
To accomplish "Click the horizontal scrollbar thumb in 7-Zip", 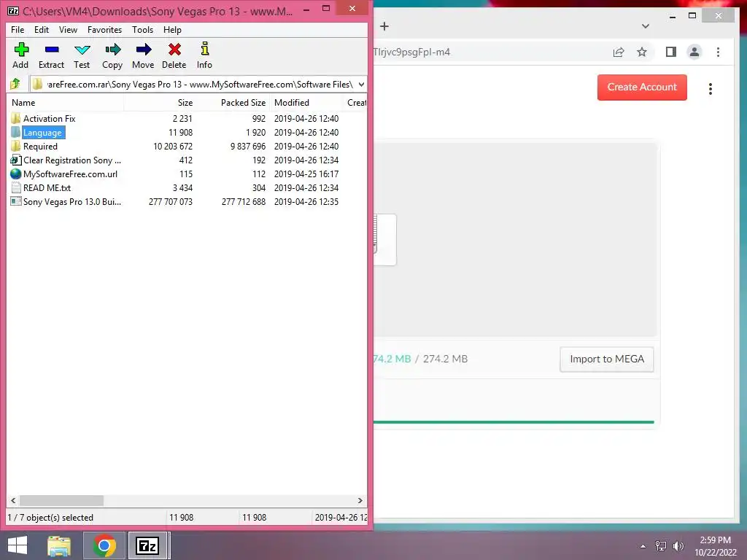I will click(61, 500).
